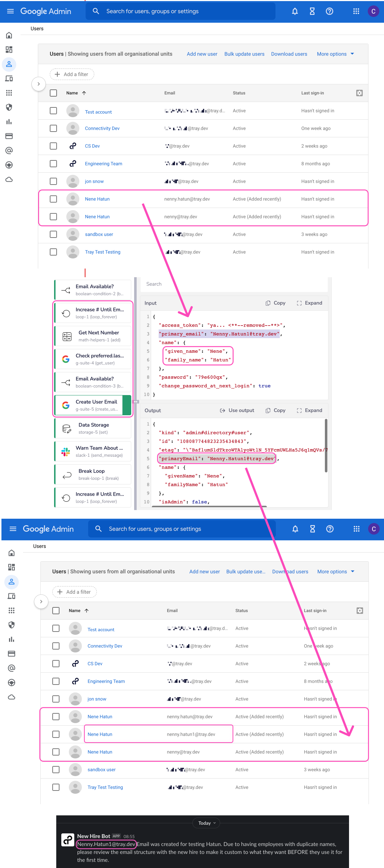The height and width of the screenshot is (868, 384).
Task: Click notifications bell in top Google Admin header
Action: (x=295, y=11)
